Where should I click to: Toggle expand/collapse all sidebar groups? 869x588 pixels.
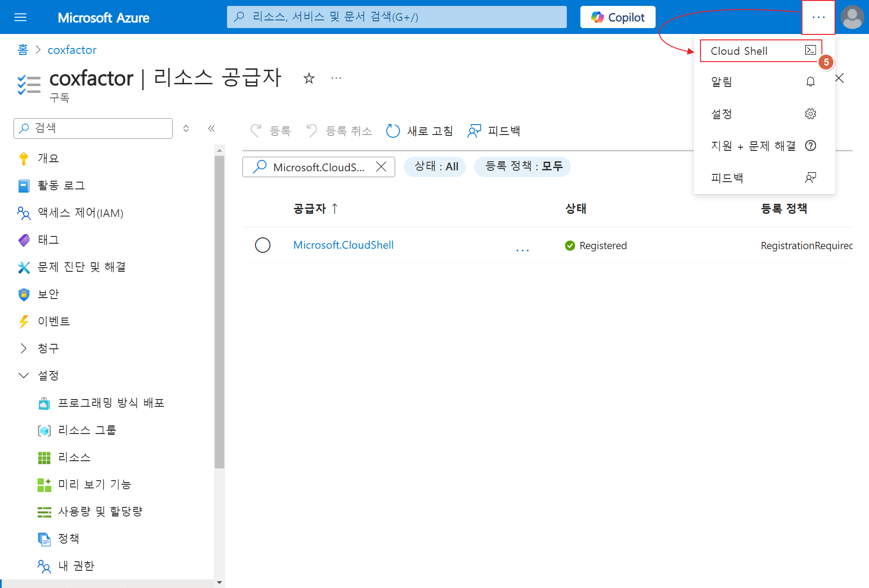coord(186,129)
